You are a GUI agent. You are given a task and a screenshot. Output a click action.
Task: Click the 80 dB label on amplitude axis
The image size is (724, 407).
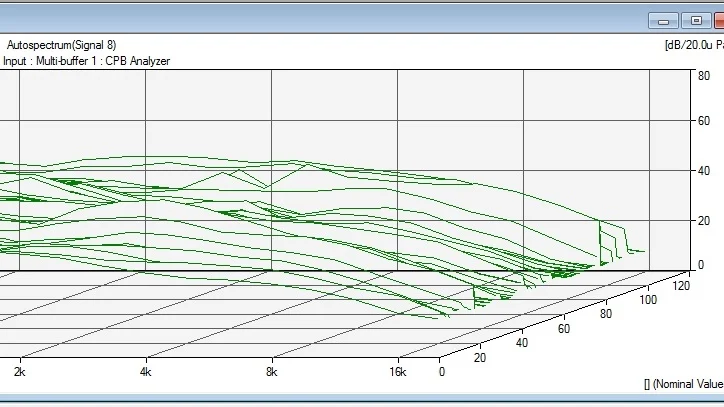[704, 76]
